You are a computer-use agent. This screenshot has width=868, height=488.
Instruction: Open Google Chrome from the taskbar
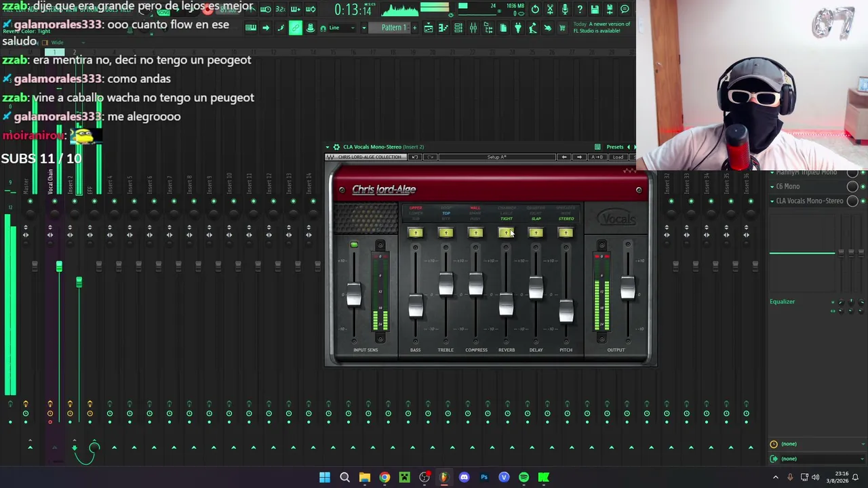[x=384, y=477]
